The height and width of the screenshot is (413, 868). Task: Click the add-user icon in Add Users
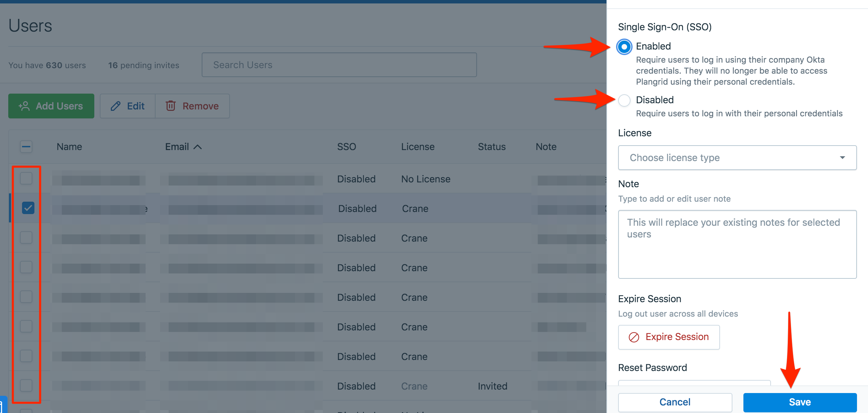[x=24, y=106]
